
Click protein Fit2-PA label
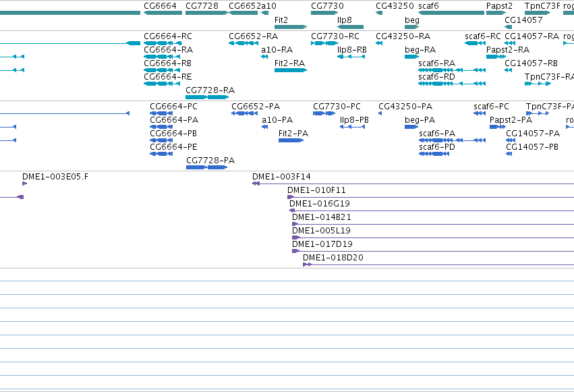tap(293, 133)
